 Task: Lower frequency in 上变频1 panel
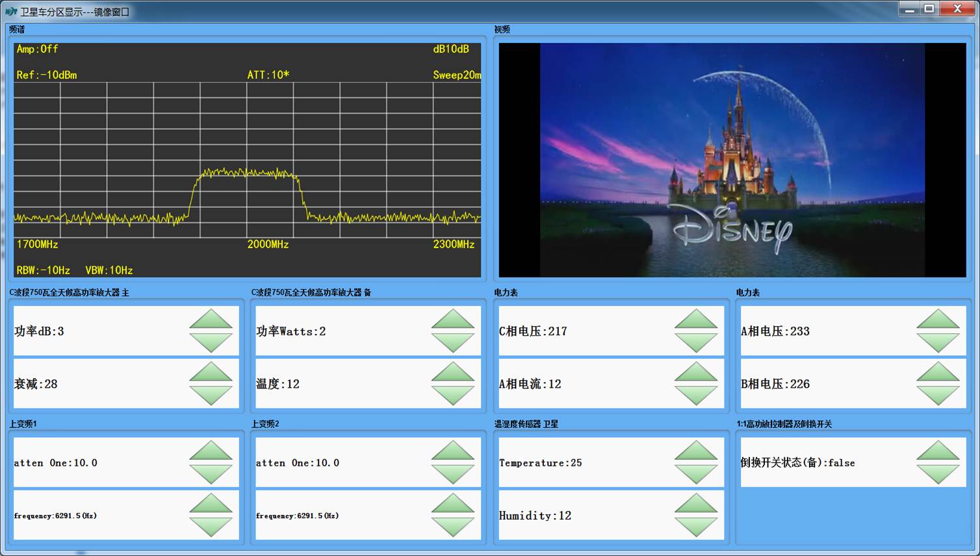[x=211, y=527]
